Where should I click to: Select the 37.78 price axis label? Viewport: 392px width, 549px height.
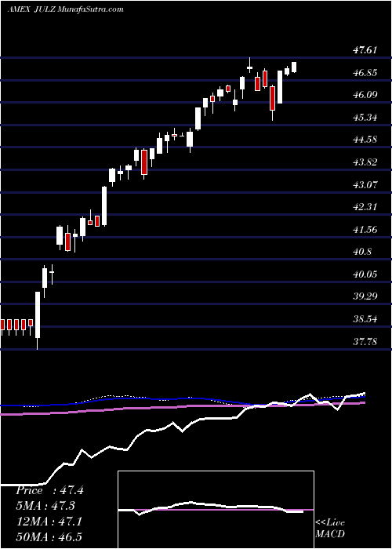click(x=365, y=341)
